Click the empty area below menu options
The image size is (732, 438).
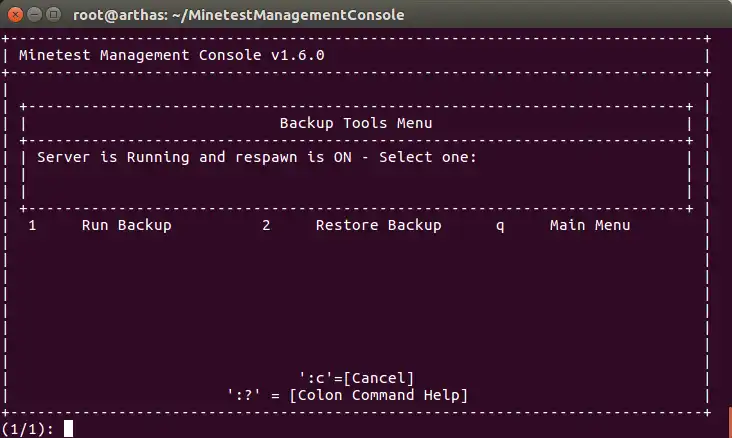click(356, 299)
